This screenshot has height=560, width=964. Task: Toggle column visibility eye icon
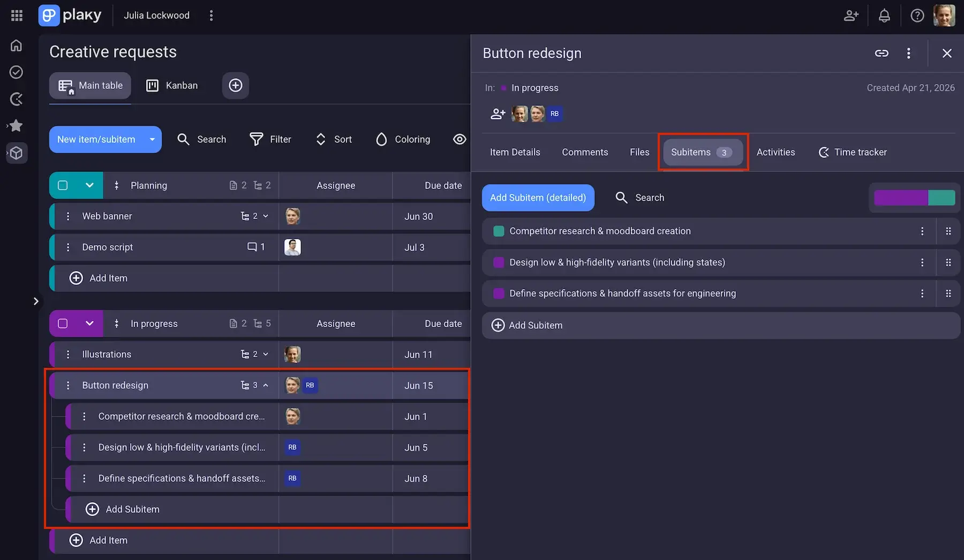click(x=460, y=139)
